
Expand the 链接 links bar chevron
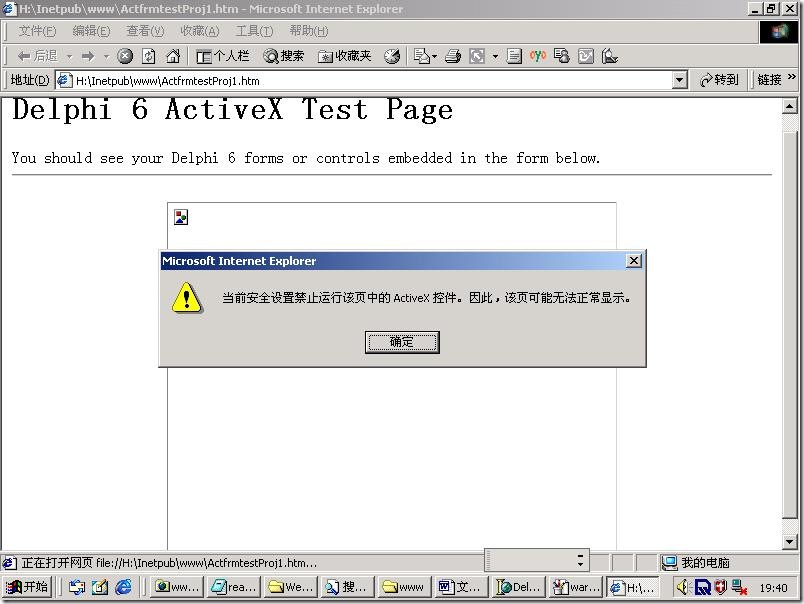click(792, 77)
